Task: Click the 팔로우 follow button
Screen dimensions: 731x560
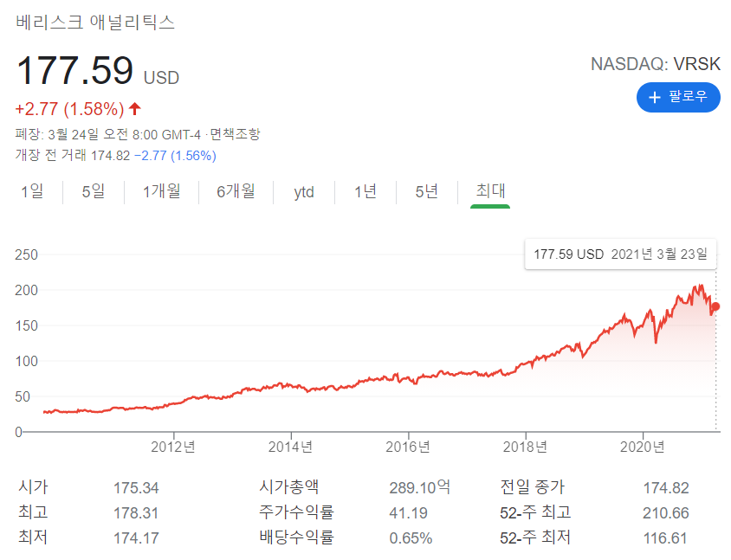Action: (x=678, y=97)
